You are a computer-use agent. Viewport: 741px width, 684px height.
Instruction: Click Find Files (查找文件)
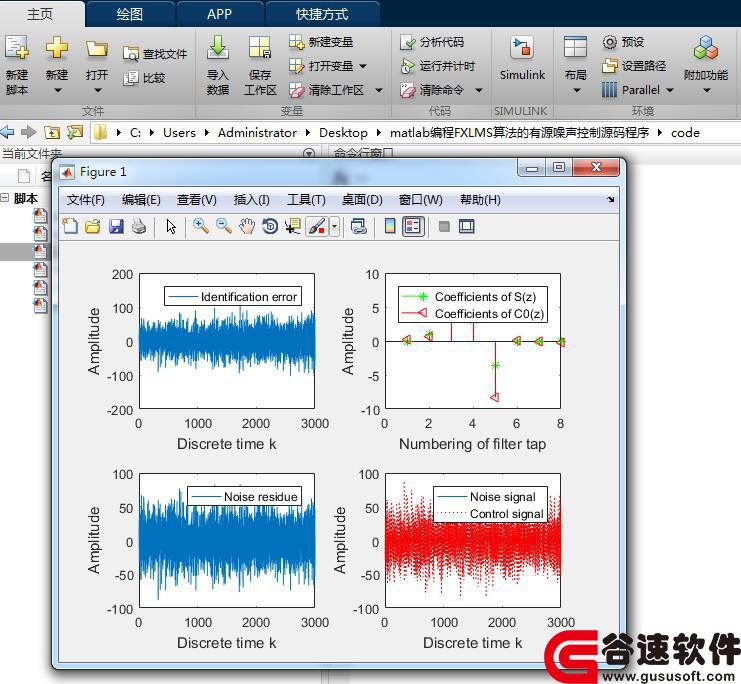click(x=155, y=54)
